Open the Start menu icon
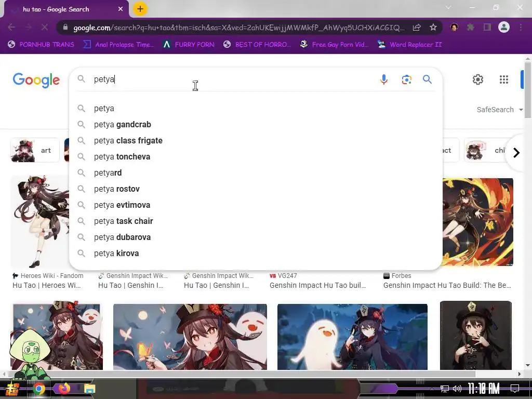Viewport: 532px width, 399px height. [x=12, y=389]
